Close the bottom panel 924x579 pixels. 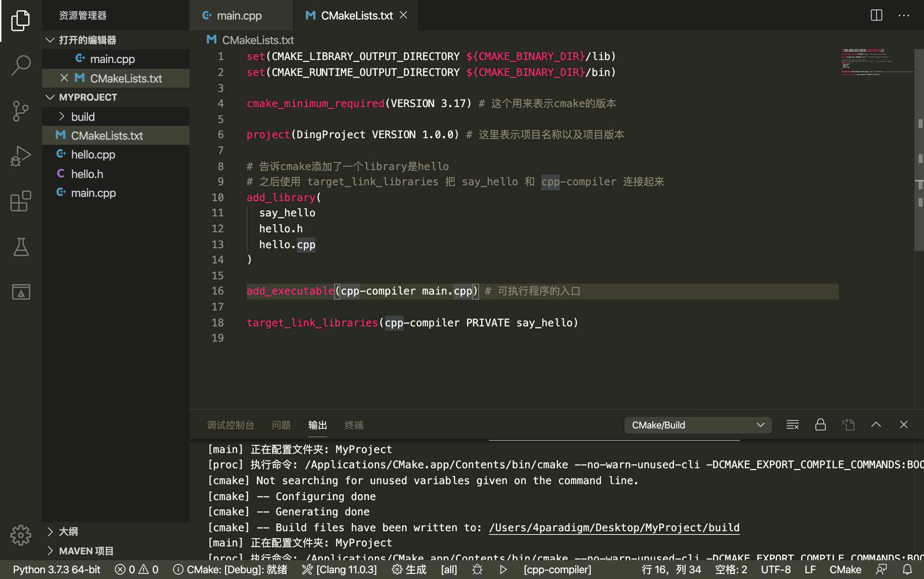(x=904, y=425)
